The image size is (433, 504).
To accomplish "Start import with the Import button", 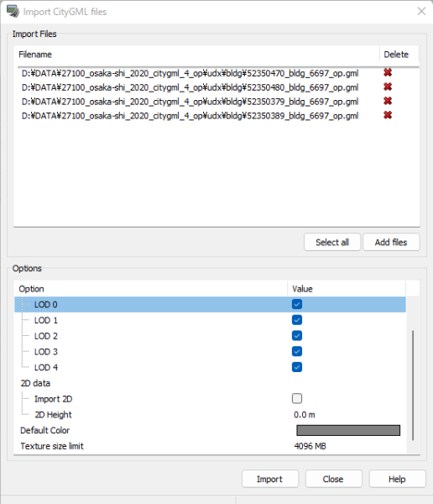I will pyautogui.click(x=270, y=479).
